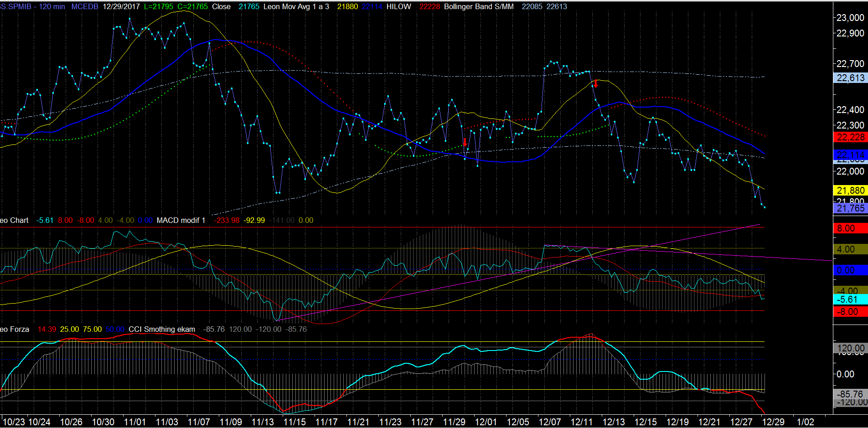Select the yellow 75.00 Forza value

tap(92, 330)
